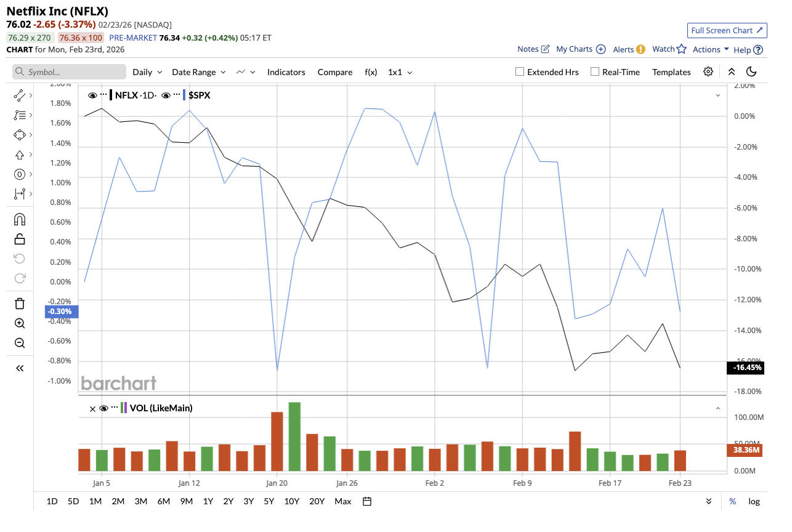Click the Symbol search field
792x532 pixels.
tap(69, 72)
